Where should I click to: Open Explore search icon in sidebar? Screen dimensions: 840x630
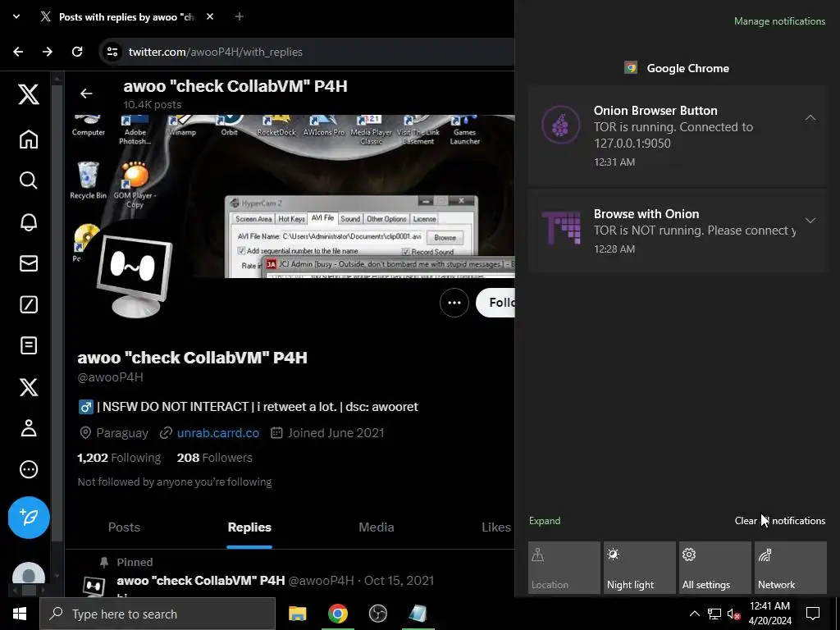click(29, 180)
